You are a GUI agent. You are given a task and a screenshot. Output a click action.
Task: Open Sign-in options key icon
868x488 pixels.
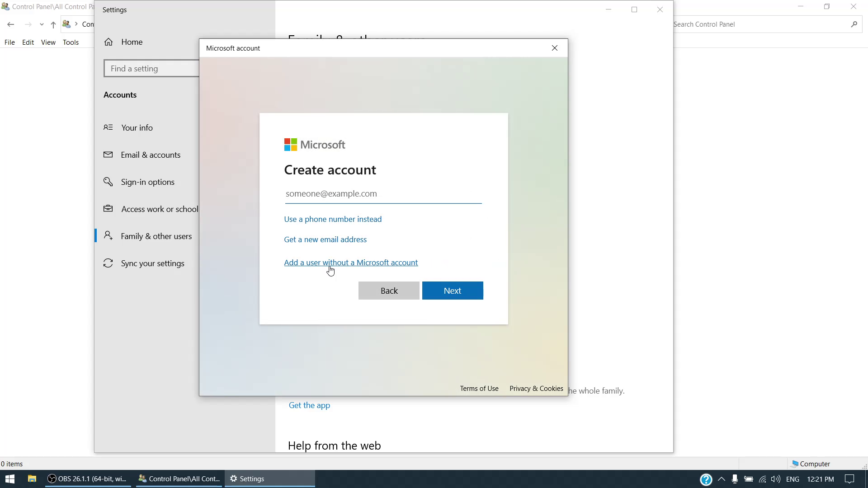[108, 182]
